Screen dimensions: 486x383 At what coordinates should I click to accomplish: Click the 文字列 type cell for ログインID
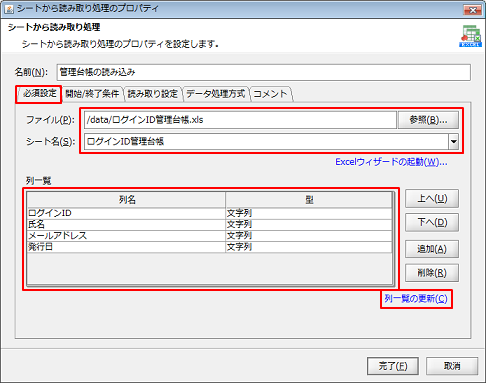tap(309, 213)
